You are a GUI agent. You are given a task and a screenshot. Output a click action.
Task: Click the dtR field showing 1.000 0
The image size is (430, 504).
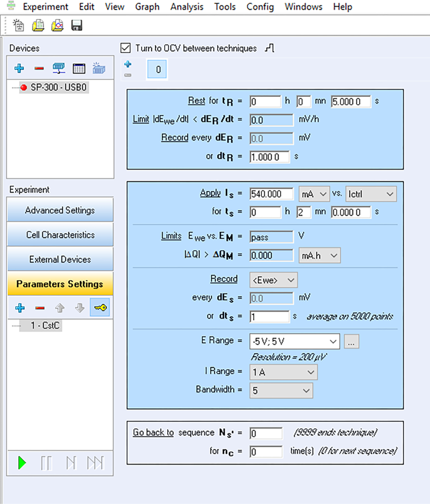pos(270,157)
